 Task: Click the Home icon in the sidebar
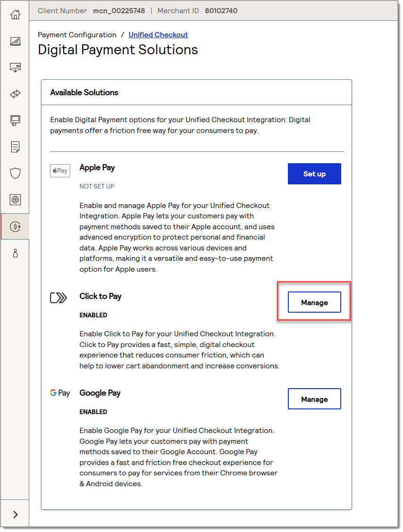pos(15,15)
